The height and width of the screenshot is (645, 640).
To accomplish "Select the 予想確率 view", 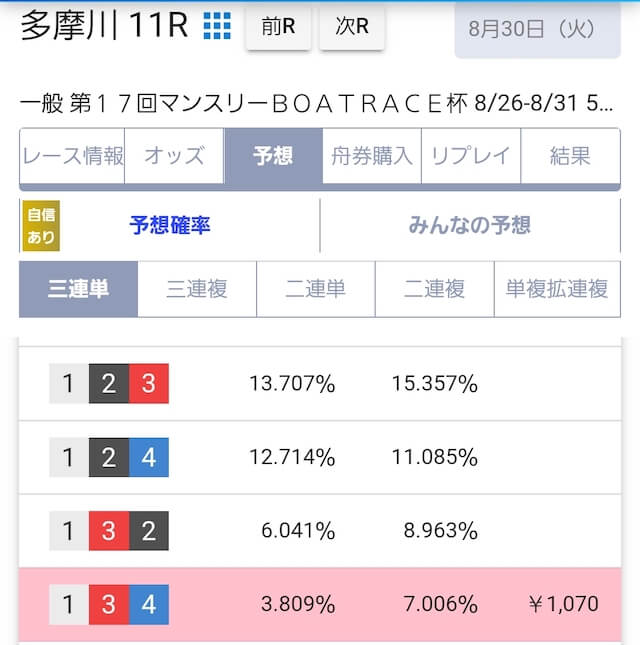I will click(x=170, y=225).
